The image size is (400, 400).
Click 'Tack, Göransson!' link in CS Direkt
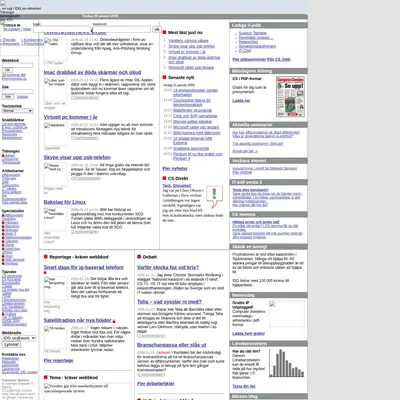coord(177,186)
